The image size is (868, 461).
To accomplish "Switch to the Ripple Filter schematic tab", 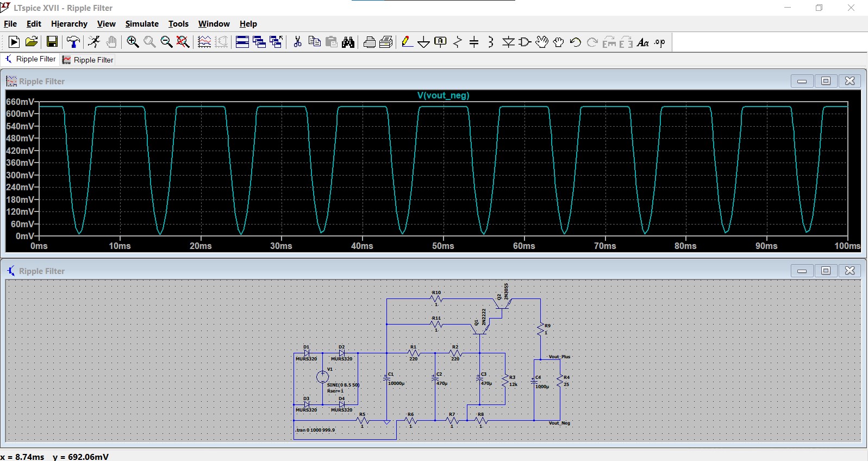I will click(30, 59).
